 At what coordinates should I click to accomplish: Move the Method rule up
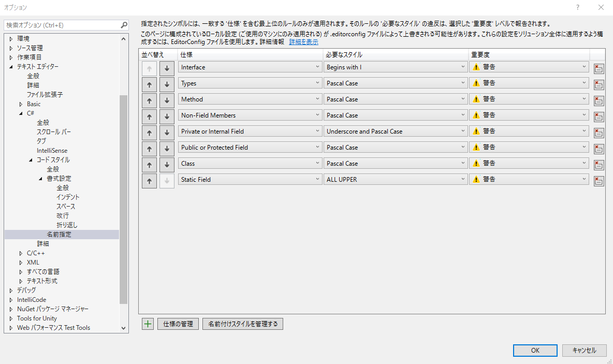click(149, 100)
